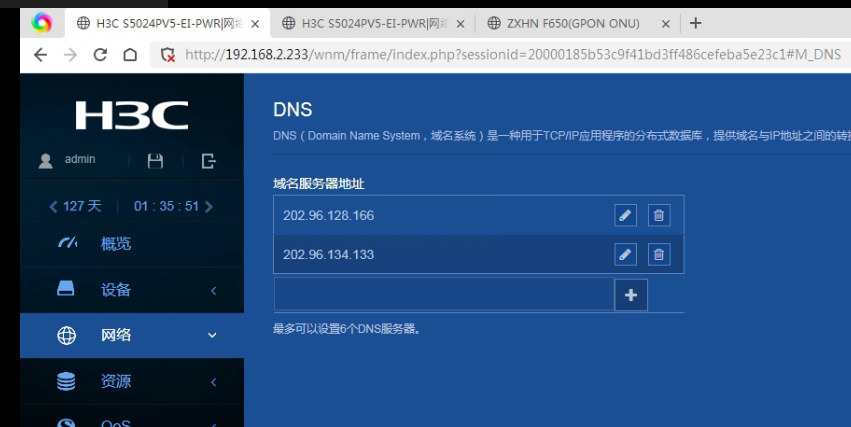
Task: Select the 202.96.128.166 address text
Action: click(328, 215)
